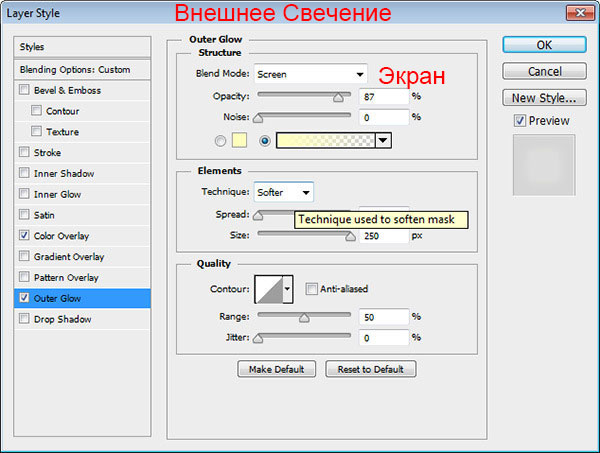Open the Technique Softer dropdown
Screen dimensions: 600x453
(x=284, y=192)
